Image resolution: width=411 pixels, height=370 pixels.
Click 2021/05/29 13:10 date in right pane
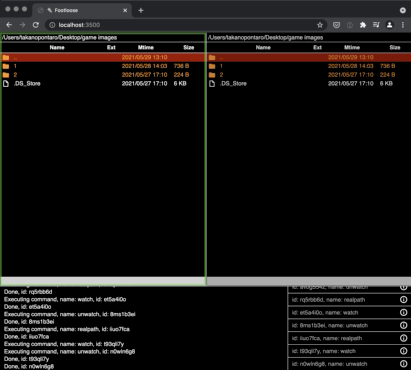351,57
